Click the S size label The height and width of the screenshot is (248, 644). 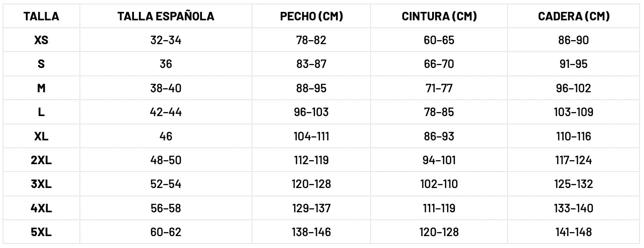pyautogui.click(x=41, y=64)
